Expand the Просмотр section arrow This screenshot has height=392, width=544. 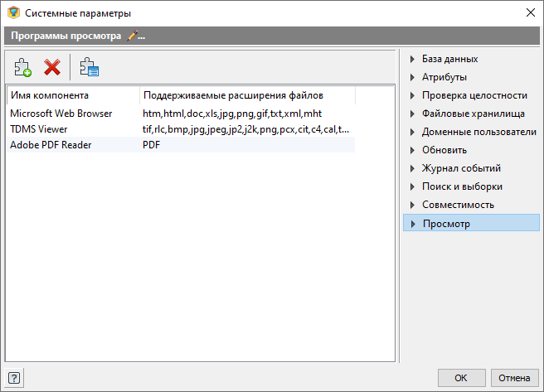(413, 224)
